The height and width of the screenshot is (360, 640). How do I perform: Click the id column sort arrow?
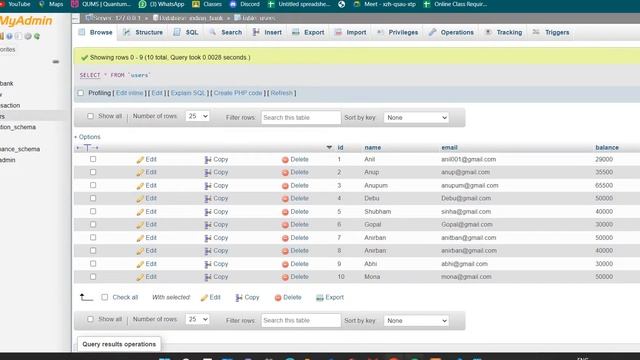[329, 147]
